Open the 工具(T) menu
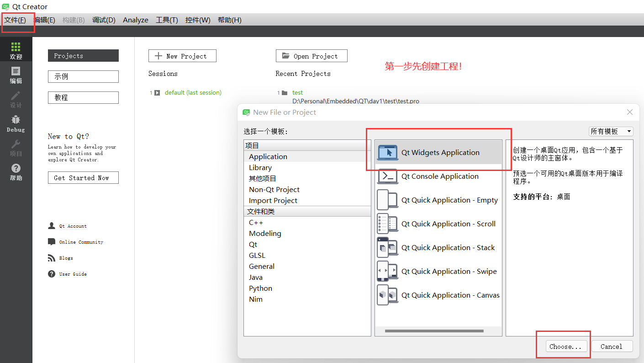Image resolution: width=644 pixels, height=363 pixels. (167, 20)
